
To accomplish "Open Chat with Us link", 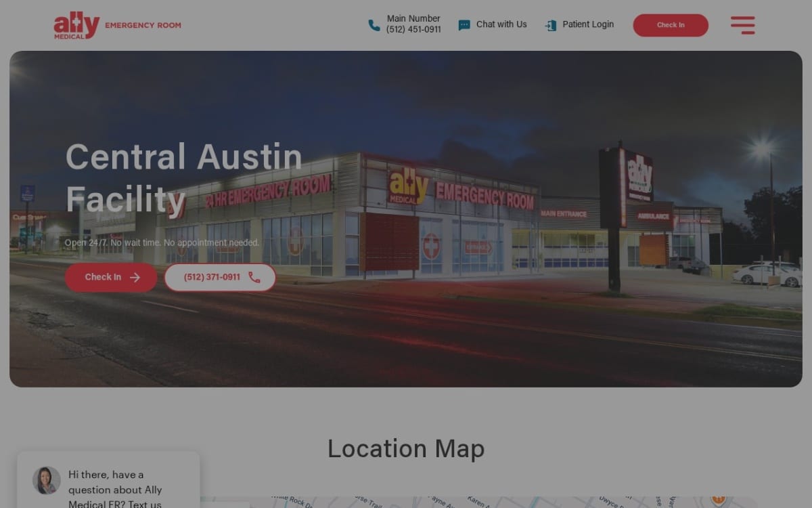I will click(501, 24).
